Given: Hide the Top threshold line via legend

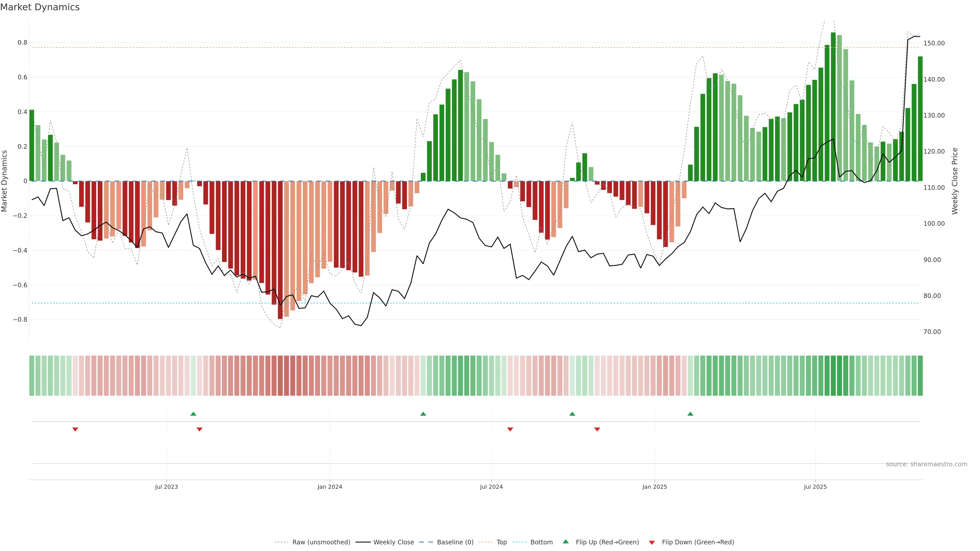Looking at the screenshot, I should pos(501,542).
